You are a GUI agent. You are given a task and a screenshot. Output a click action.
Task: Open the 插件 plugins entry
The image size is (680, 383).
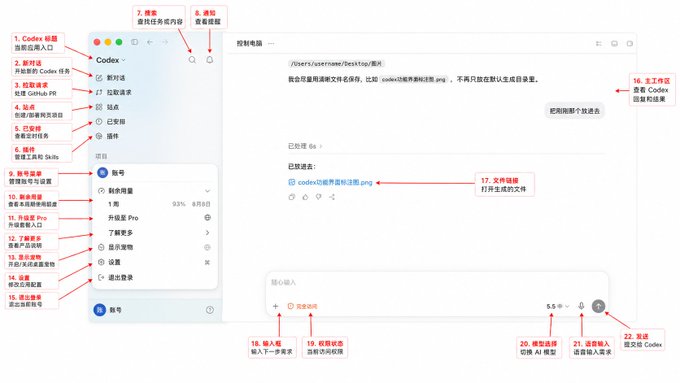pyautogui.click(x=107, y=136)
